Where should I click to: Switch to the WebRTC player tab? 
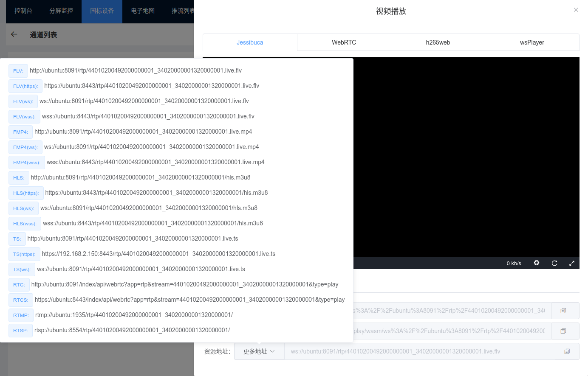pos(344,42)
